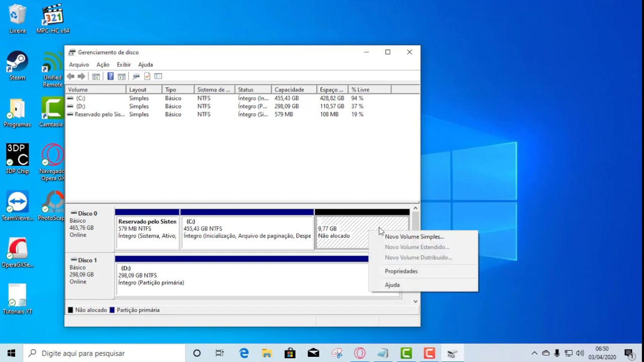Select the (C:) volume row in the list
This screenshot has width=644, height=362.
pyautogui.click(x=242, y=98)
